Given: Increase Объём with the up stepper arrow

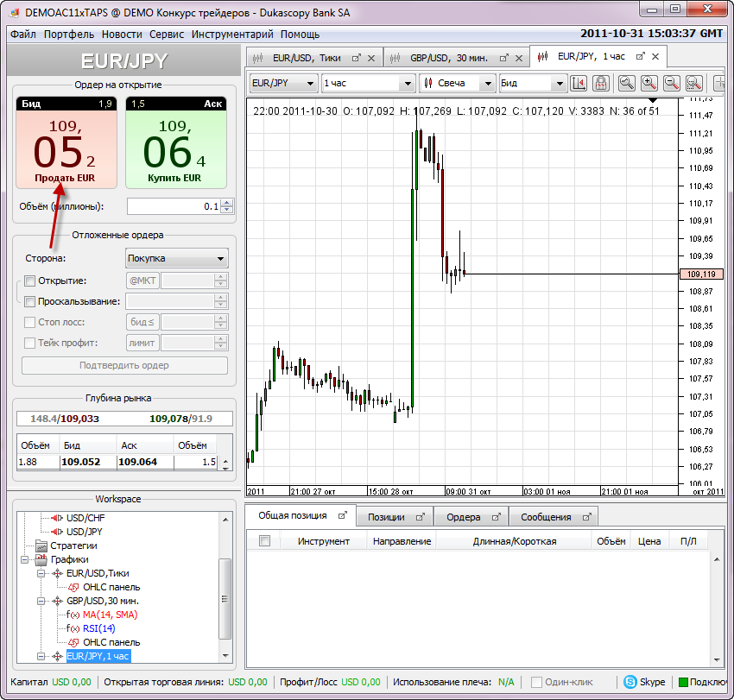Looking at the screenshot, I should click(227, 203).
